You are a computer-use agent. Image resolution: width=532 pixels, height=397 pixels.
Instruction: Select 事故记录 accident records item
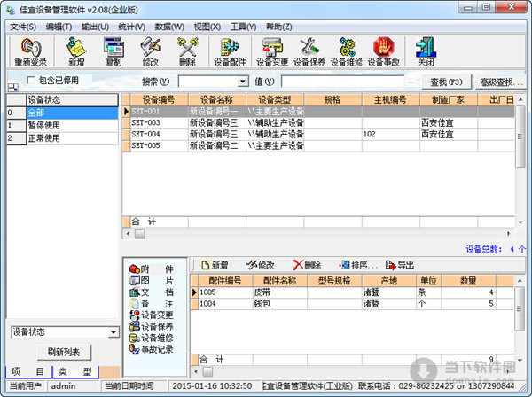point(152,349)
